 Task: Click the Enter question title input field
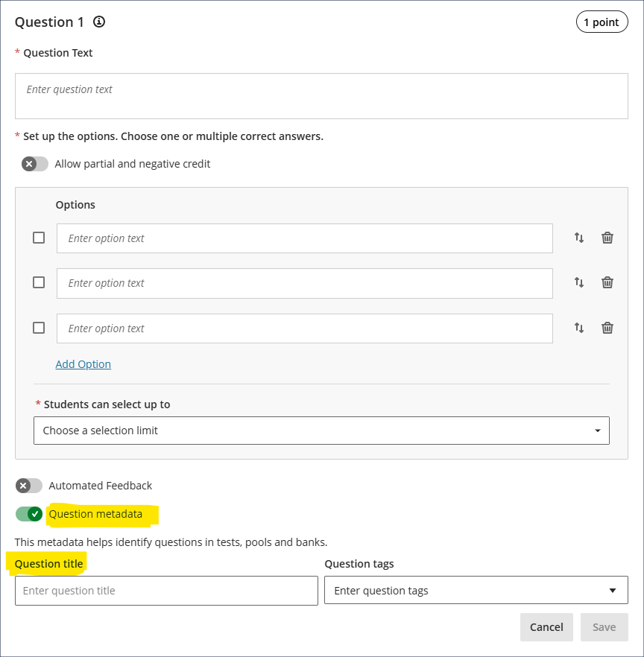pos(166,591)
